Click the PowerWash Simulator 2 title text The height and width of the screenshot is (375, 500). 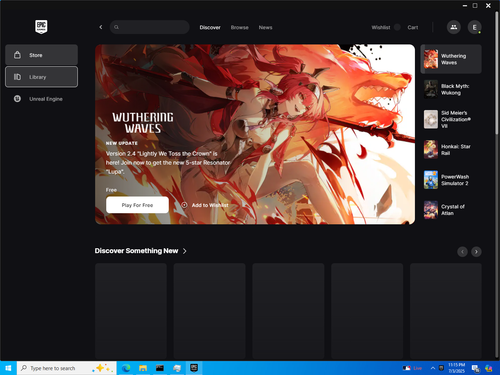[455, 180]
